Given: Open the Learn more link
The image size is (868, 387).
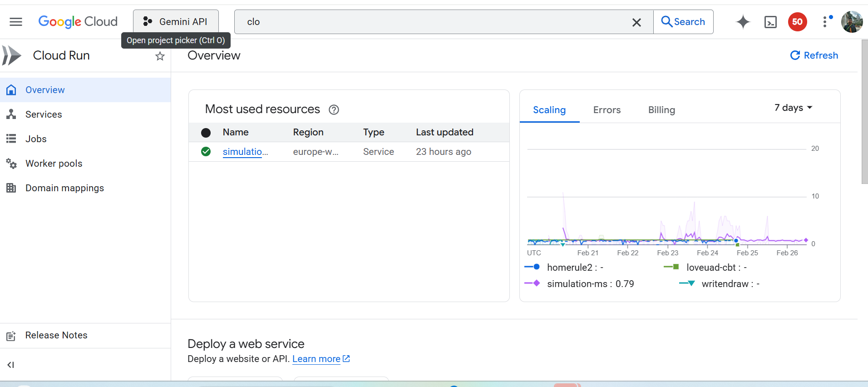Looking at the screenshot, I should (321, 359).
